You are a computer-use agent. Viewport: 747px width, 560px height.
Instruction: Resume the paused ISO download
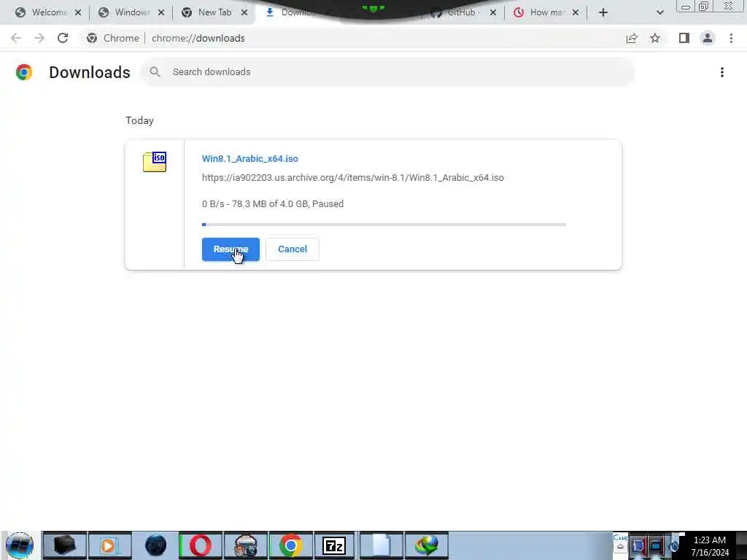tap(231, 249)
